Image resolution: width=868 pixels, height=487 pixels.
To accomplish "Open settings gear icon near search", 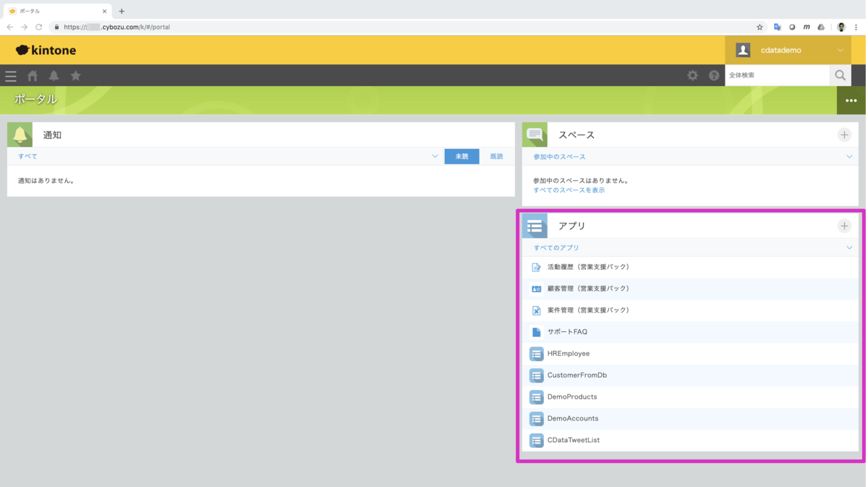I will 692,75.
